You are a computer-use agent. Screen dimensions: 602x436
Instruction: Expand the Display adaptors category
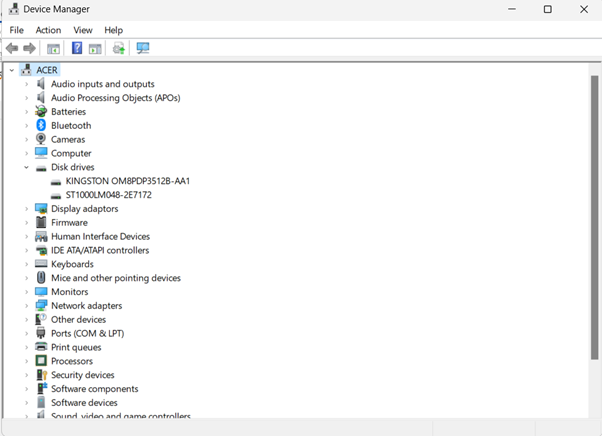pyautogui.click(x=27, y=209)
